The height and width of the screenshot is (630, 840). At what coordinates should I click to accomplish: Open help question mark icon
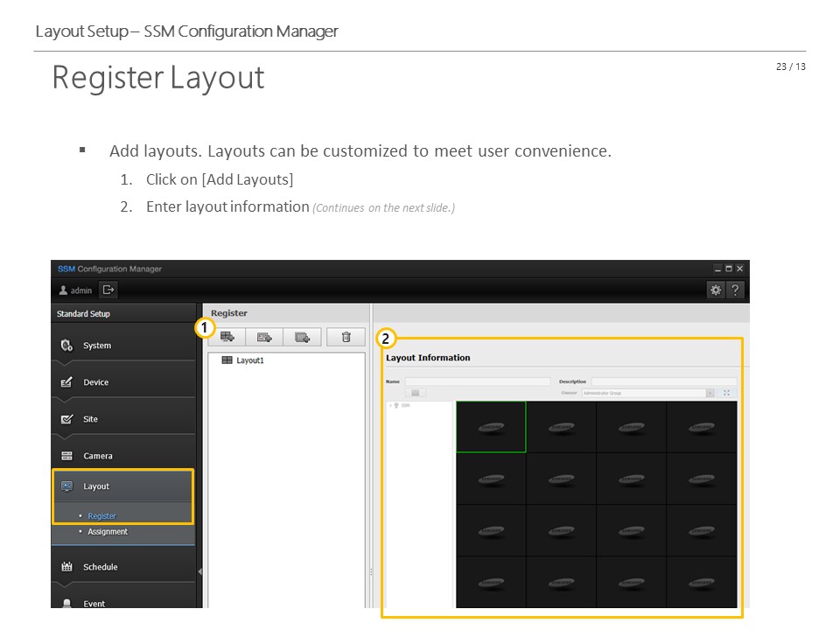(x=735, y=290)
